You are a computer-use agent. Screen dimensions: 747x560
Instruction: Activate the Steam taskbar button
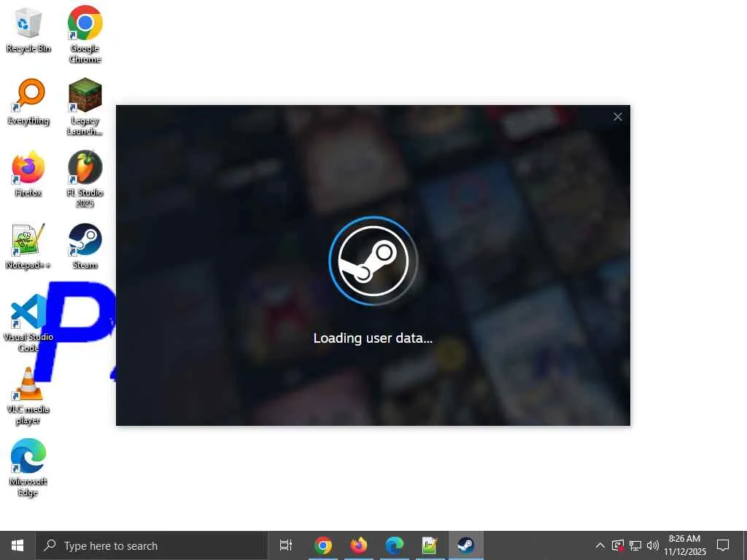coord(466,545)
